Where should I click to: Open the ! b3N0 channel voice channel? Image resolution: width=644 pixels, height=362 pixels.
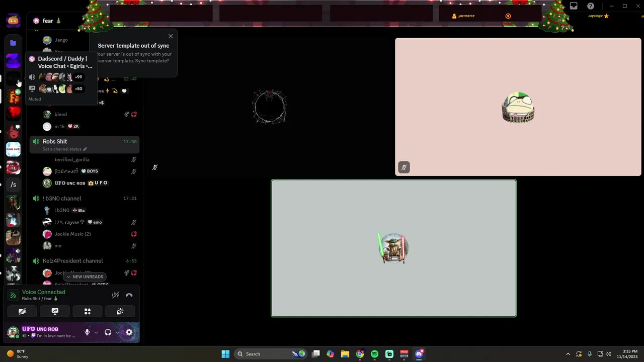click(x=84, y=199)
